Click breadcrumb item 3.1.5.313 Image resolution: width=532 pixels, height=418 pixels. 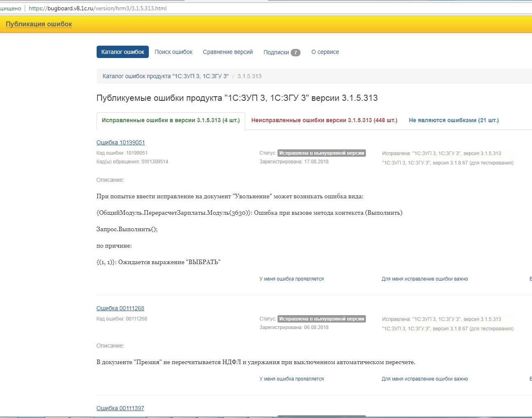coord(250,76)
